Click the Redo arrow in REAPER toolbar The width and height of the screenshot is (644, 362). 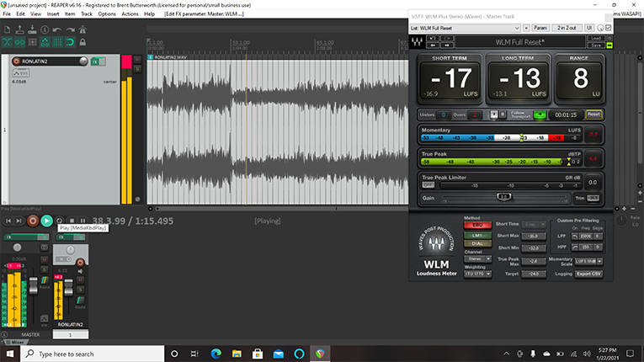(x=70, y=29)
